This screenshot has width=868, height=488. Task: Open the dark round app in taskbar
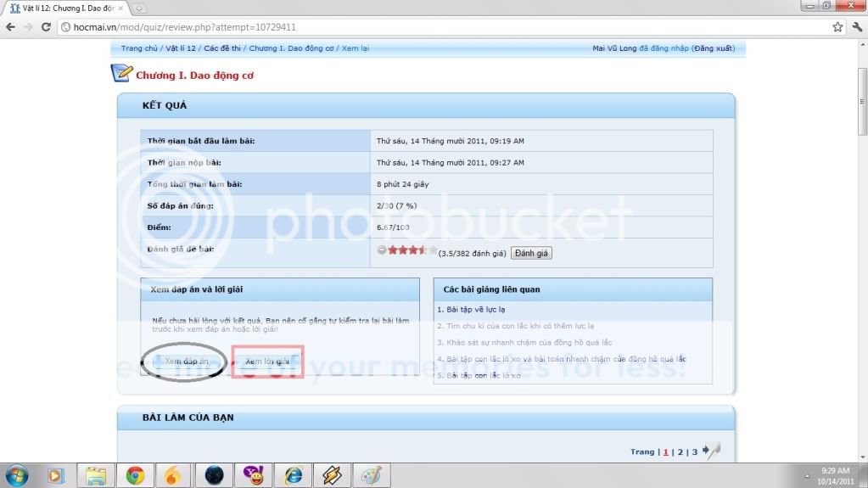coord(214,476)
